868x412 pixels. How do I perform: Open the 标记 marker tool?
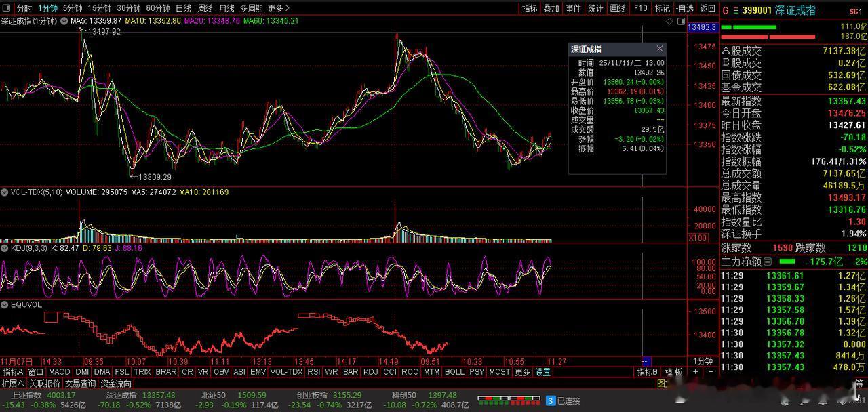(x=662, y=8)
